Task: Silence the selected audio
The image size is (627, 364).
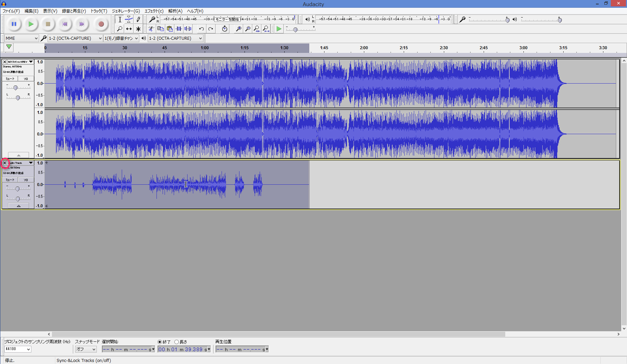Action: coord(188,29)
